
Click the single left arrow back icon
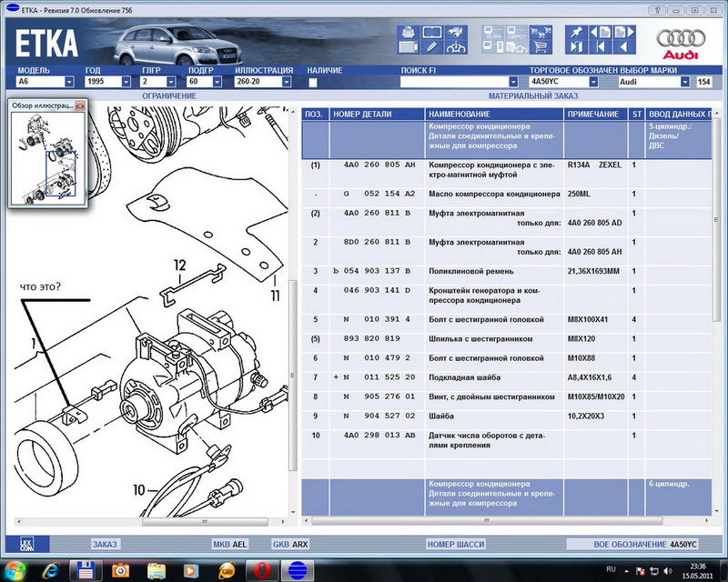(623, 47)
